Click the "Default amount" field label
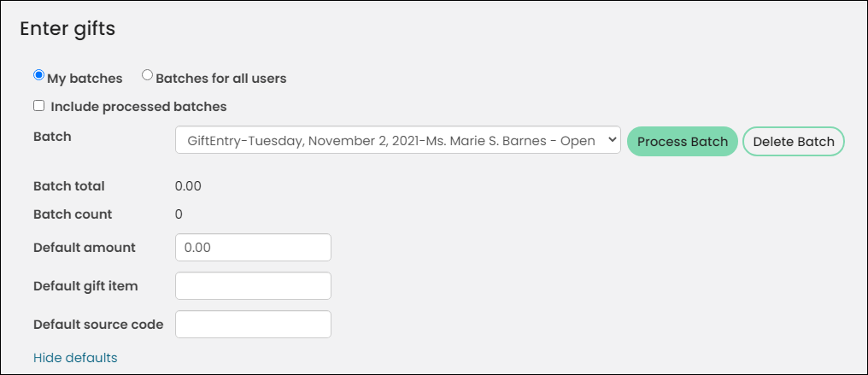 click(84, 248)
